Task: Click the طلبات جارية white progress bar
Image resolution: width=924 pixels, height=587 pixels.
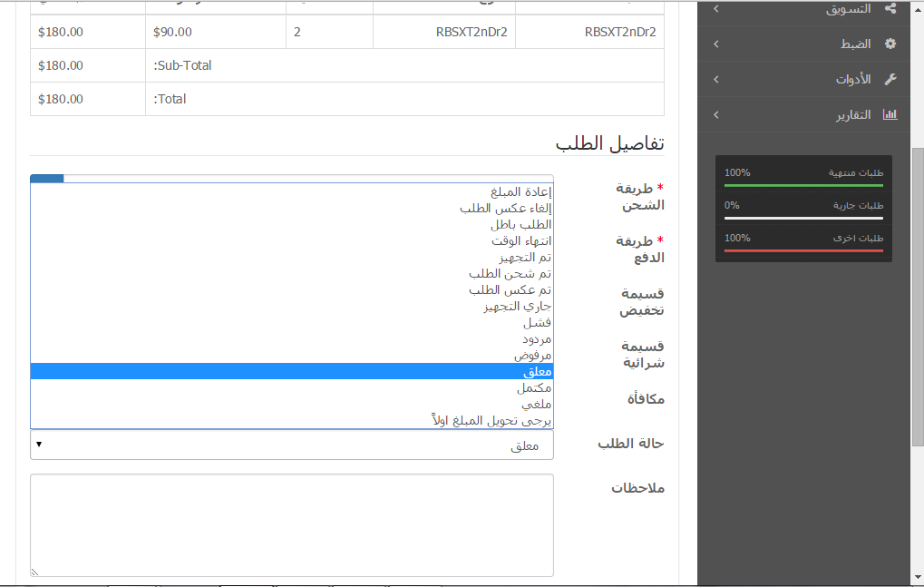Action: click(803, 218)
